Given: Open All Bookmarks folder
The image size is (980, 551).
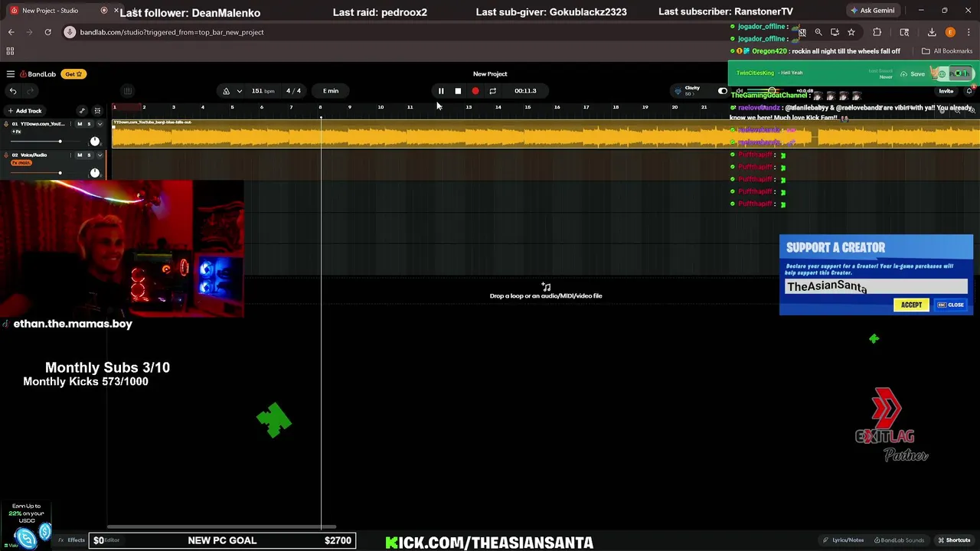Looking at the screenshot, I should click(x=947, y=51).
